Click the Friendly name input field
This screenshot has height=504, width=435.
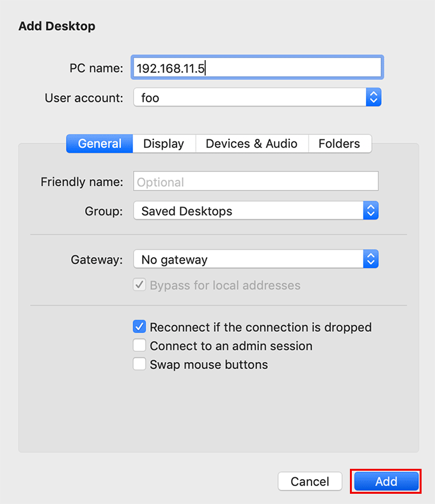pyautogui.click(x=256, y=182)
